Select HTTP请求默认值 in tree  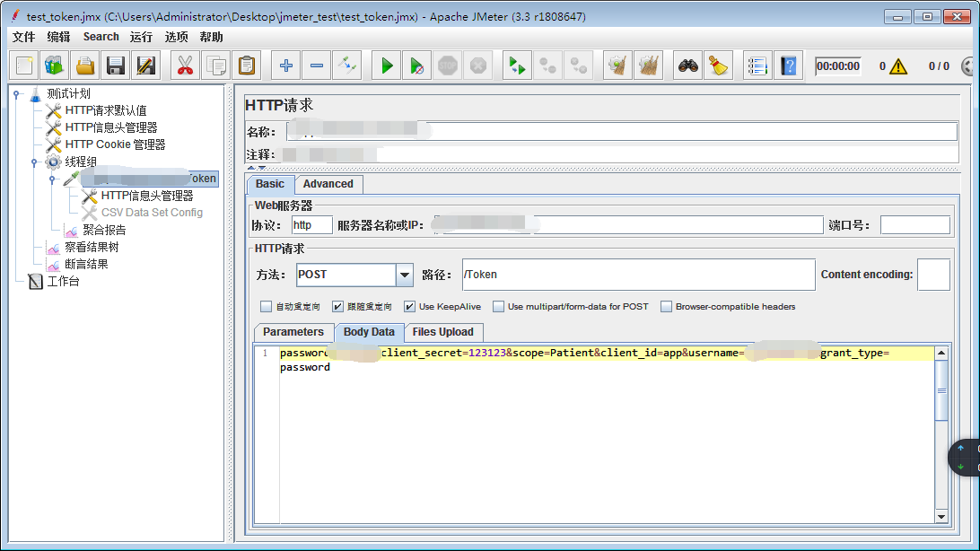(x=106, y=110)
